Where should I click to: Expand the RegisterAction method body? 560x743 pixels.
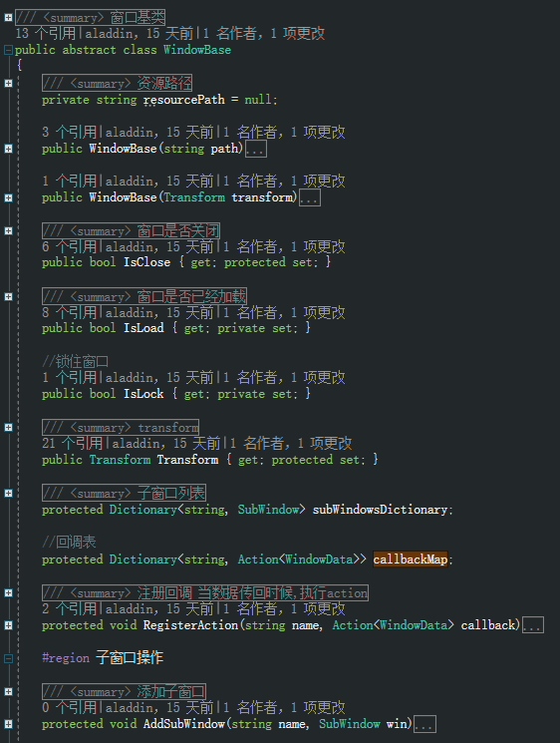pos(8,625)
